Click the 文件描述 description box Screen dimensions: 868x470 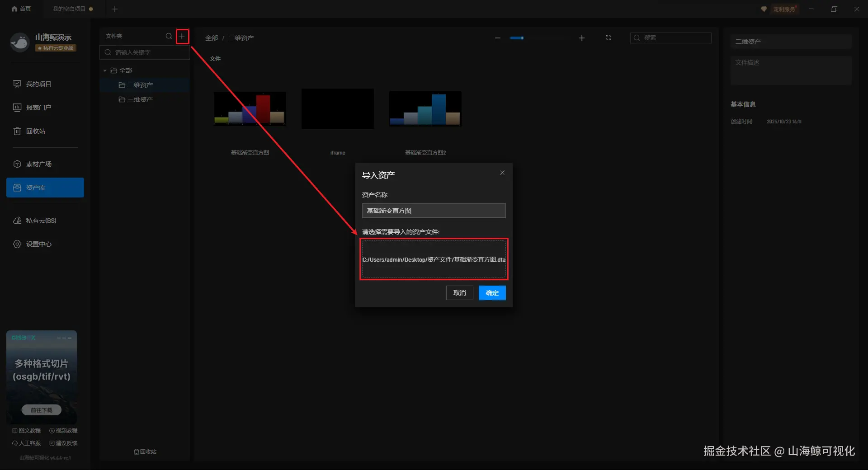point(791,70)
